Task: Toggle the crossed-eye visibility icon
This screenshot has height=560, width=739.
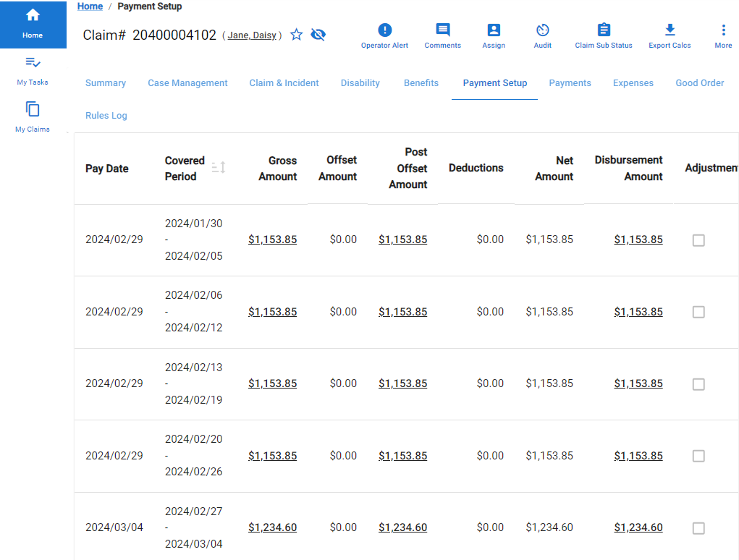Action: click(x=318, y=35)
